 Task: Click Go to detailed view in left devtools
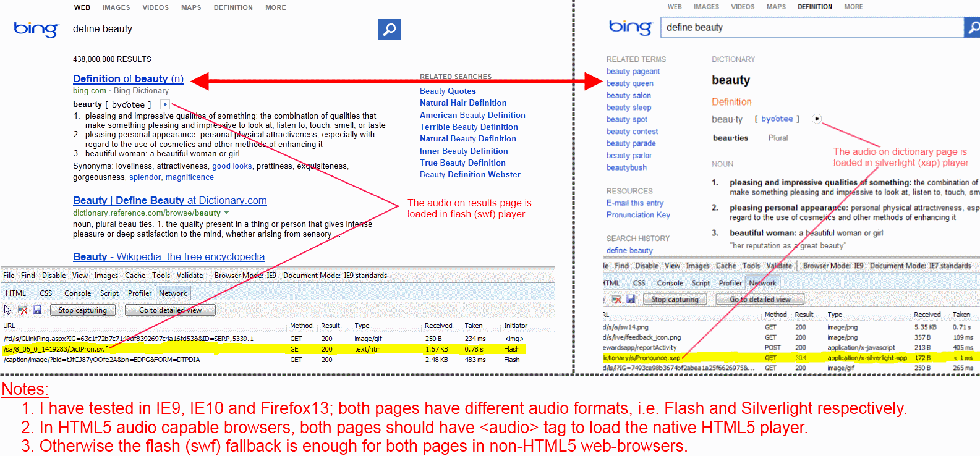[x=170, y=310]
